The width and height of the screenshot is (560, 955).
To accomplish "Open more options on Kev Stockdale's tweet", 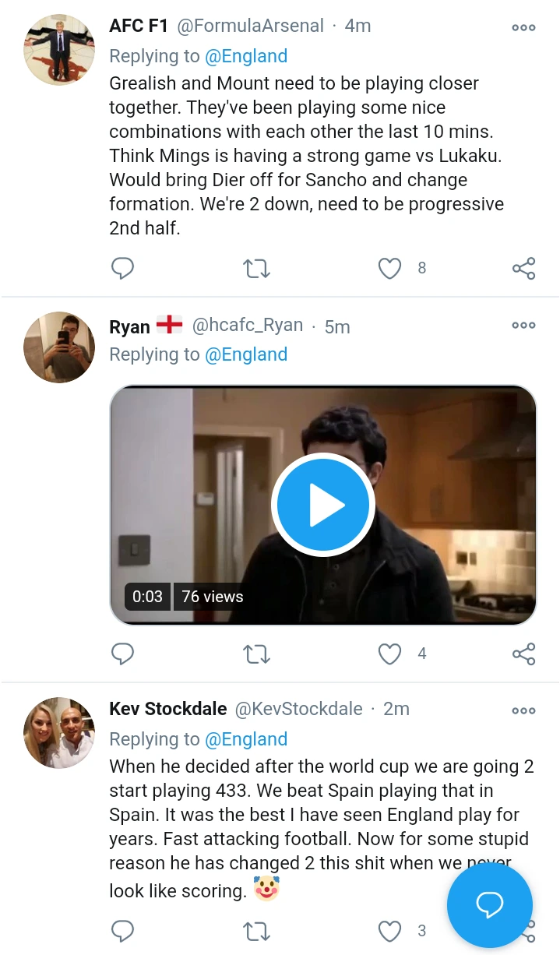I will (x=523, y=710).
